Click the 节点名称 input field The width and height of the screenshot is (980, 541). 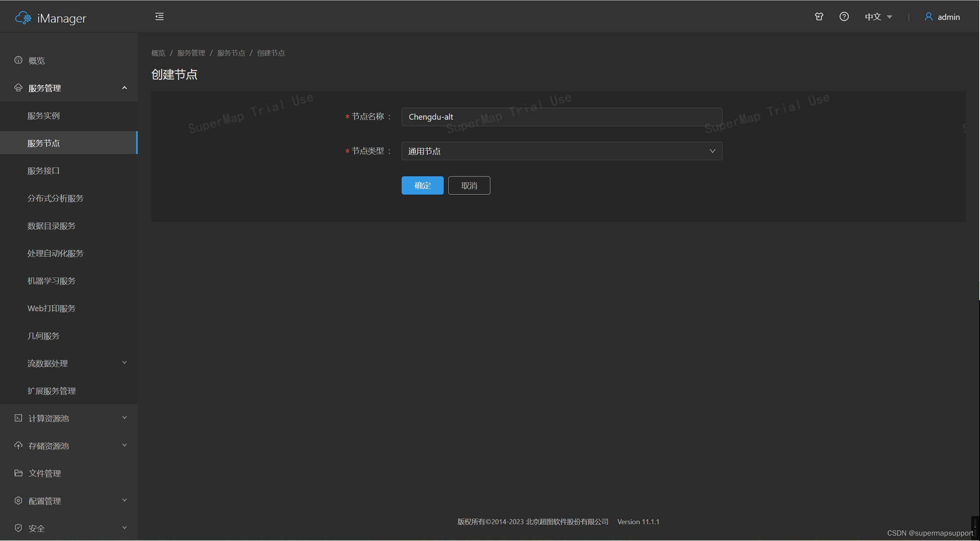pos(562,117)
